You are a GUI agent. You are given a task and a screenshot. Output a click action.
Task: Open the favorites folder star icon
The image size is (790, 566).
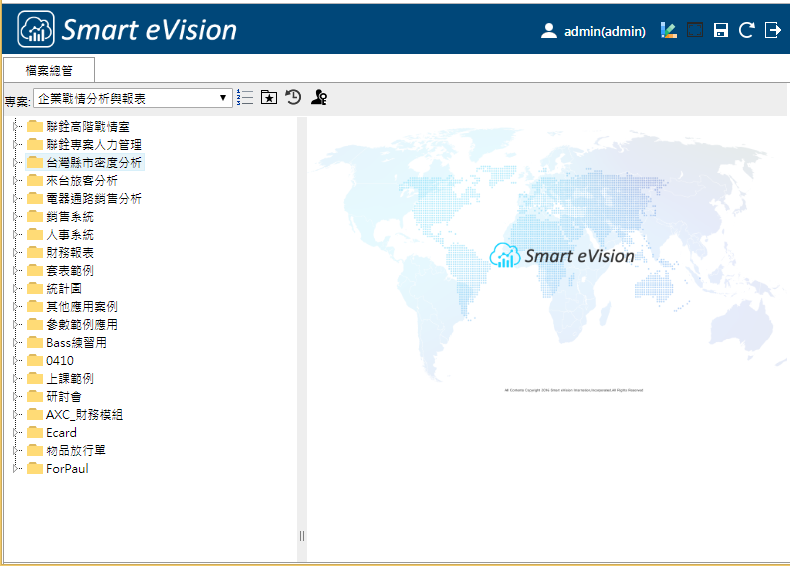coord(269,97)
